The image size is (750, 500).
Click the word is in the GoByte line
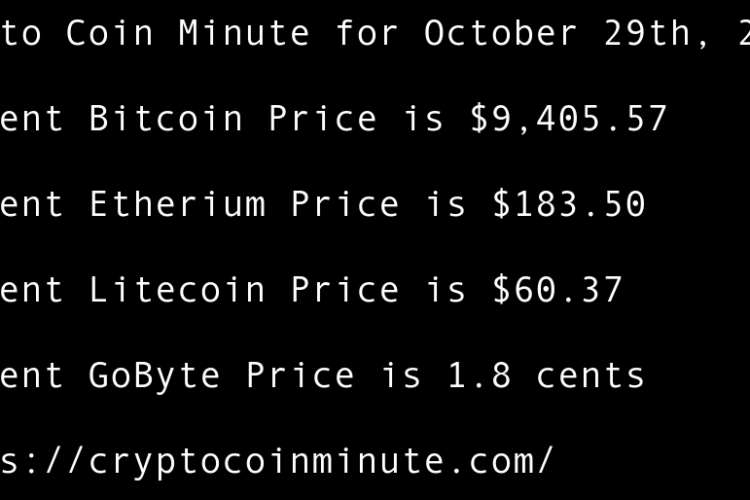[400, 375]
